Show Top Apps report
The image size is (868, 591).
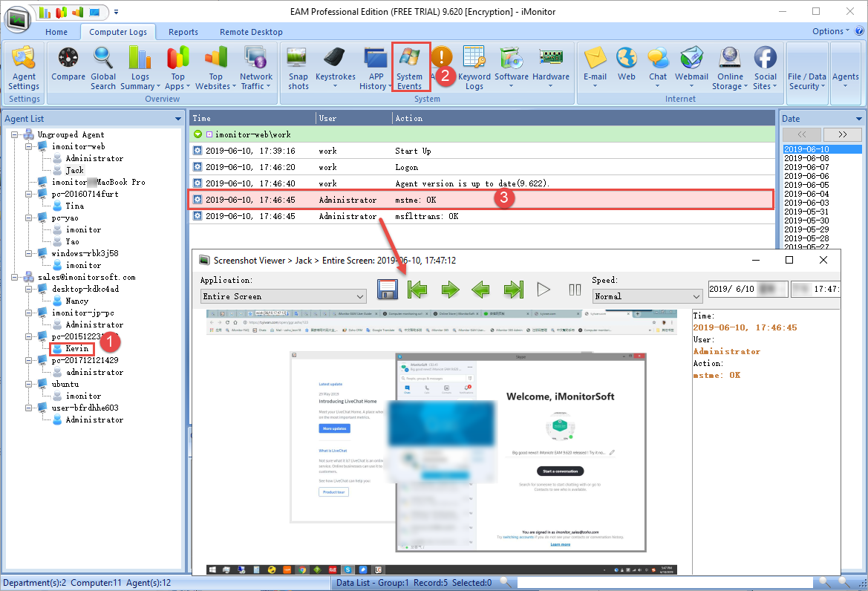(177, 68)
